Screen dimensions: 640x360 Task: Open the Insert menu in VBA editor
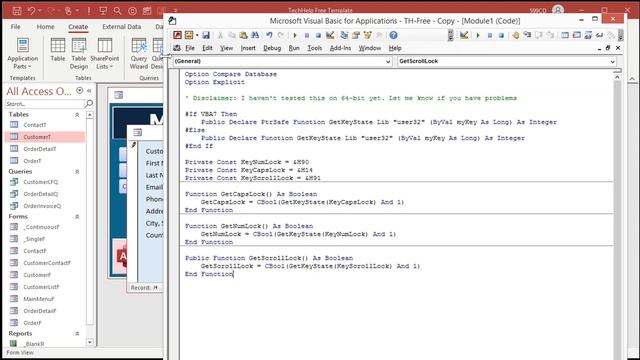point(248,48)
